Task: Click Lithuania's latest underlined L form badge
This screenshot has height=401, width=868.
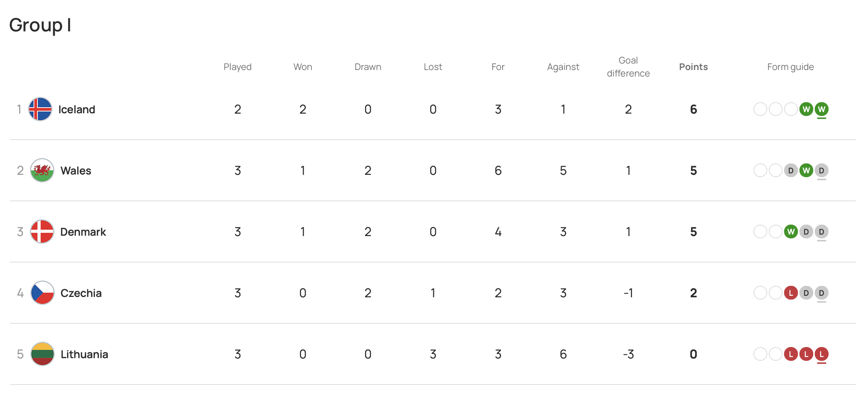Action: (x=821, y=354)
